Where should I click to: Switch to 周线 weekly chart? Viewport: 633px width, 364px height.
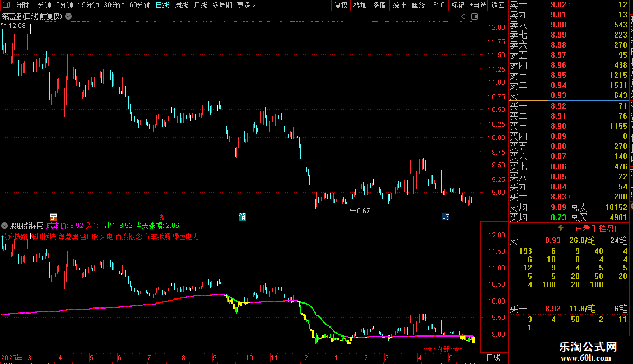pyautogui.click(x=181, y=5)
